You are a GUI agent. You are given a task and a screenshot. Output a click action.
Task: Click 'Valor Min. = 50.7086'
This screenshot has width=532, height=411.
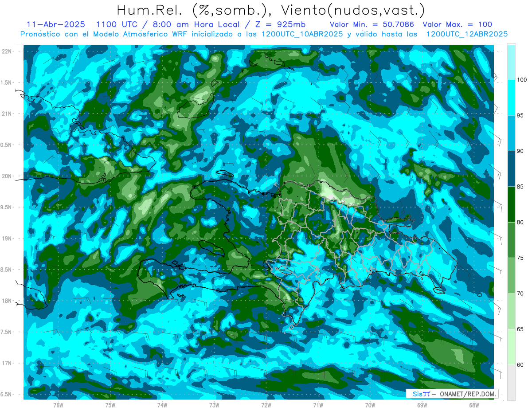372,24
